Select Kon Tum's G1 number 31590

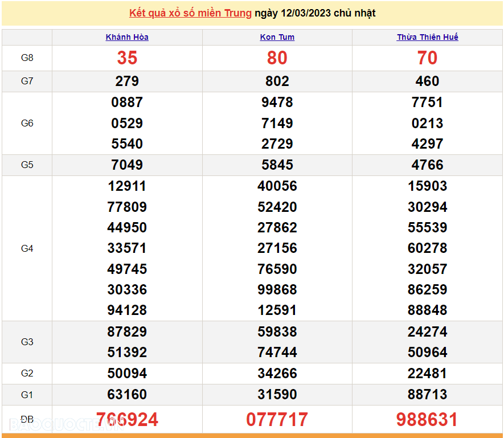coord(277,394)
